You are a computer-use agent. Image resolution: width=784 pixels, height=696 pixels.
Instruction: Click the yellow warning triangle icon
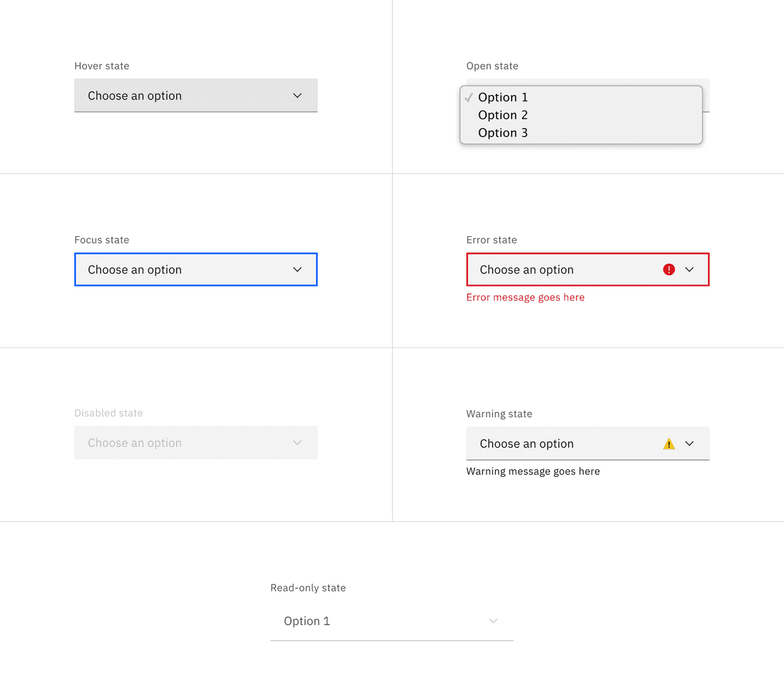669,444
